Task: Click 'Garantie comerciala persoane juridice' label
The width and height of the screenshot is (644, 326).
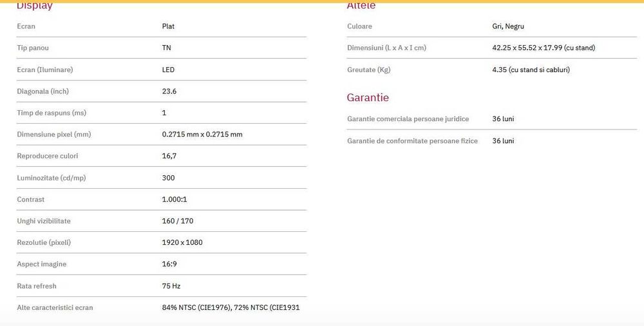Action: [x=408, y=119]
